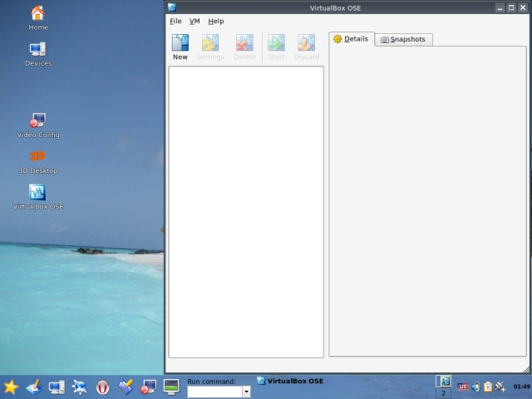The width and height of the screenshot is (532, 399).
Task: Click the Delete toolbar icon
Action: (x=244, y=47)
